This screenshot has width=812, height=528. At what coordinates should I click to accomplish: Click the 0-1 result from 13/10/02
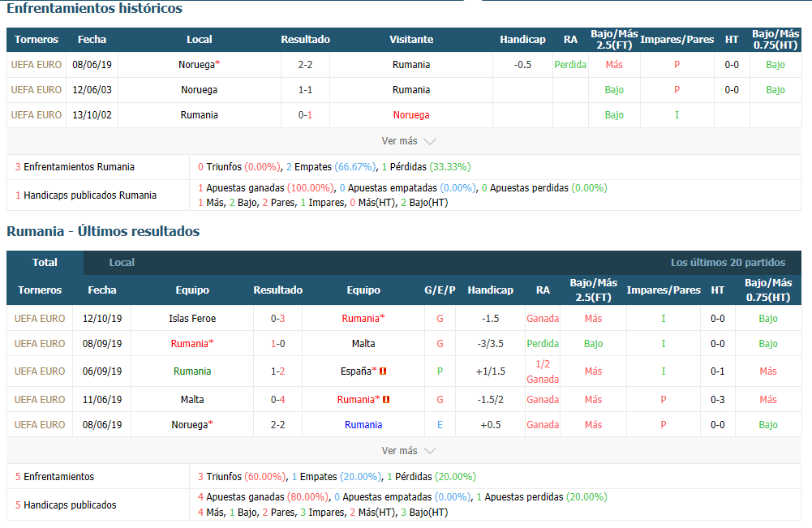click(x=305, y=115)
